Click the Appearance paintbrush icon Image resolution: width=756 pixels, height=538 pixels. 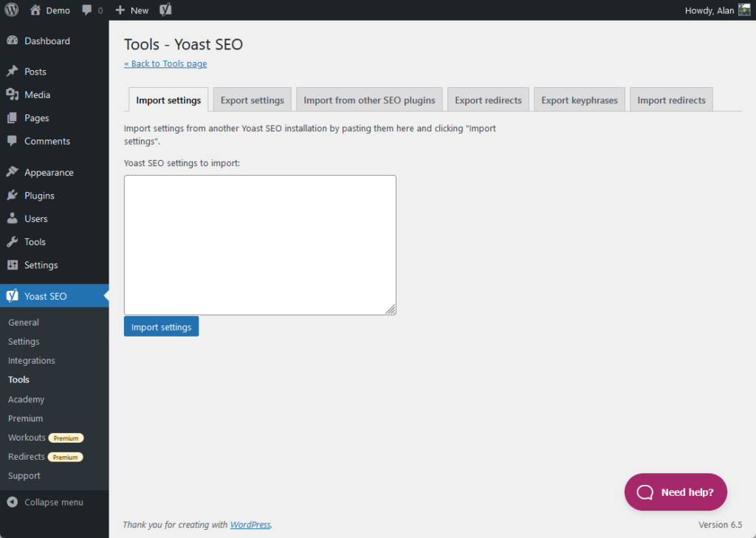tap(13, 172)
